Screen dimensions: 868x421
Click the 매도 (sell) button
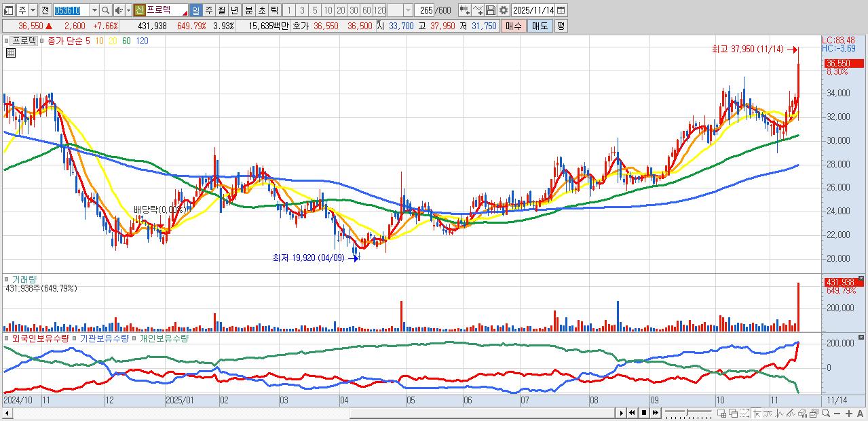540,26
